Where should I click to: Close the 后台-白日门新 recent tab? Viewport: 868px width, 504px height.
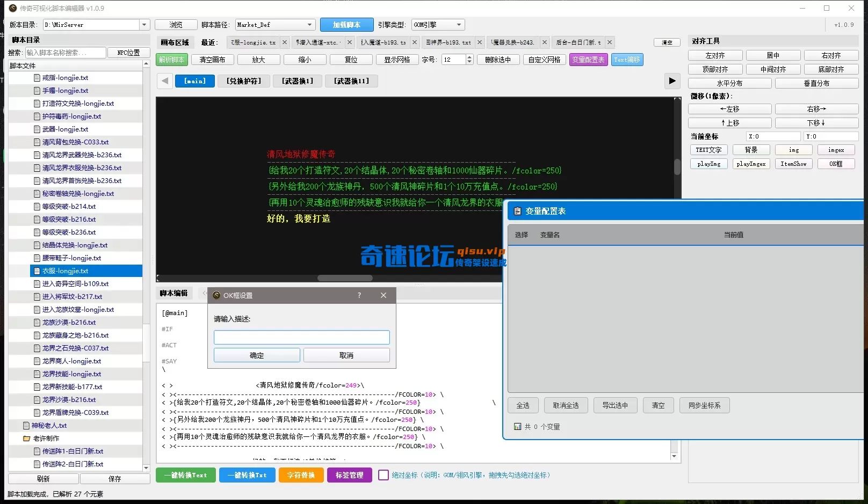610,42
